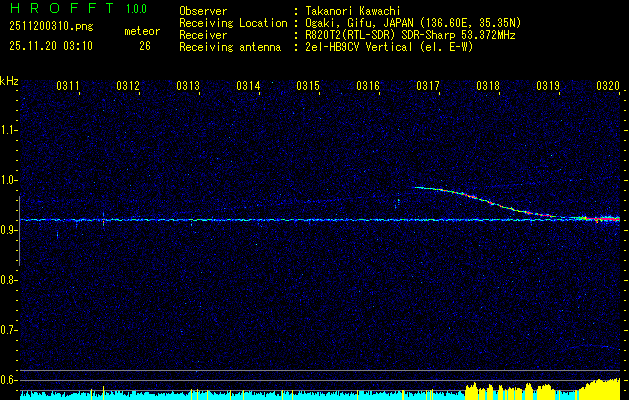
Task: Click the kHz axis unit label
Action: click(x=9, y=81)
